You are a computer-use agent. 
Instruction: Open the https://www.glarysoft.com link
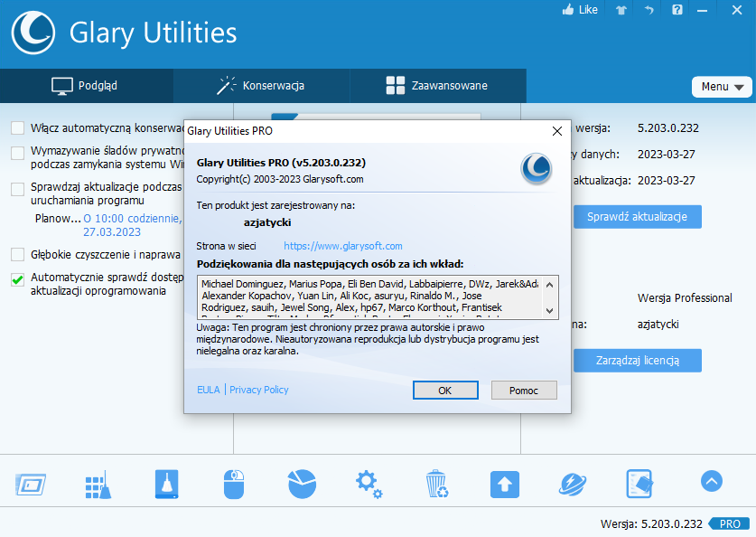tap(343, 246)
